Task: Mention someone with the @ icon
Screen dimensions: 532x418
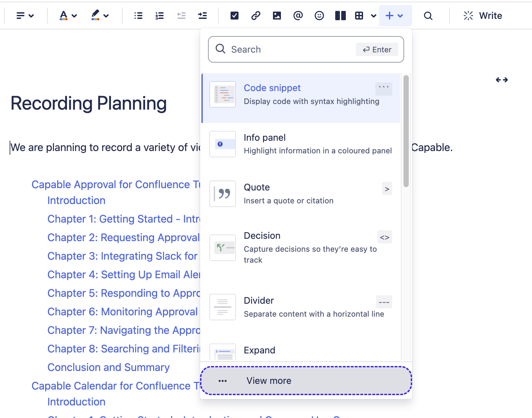Action: point(298,16)
